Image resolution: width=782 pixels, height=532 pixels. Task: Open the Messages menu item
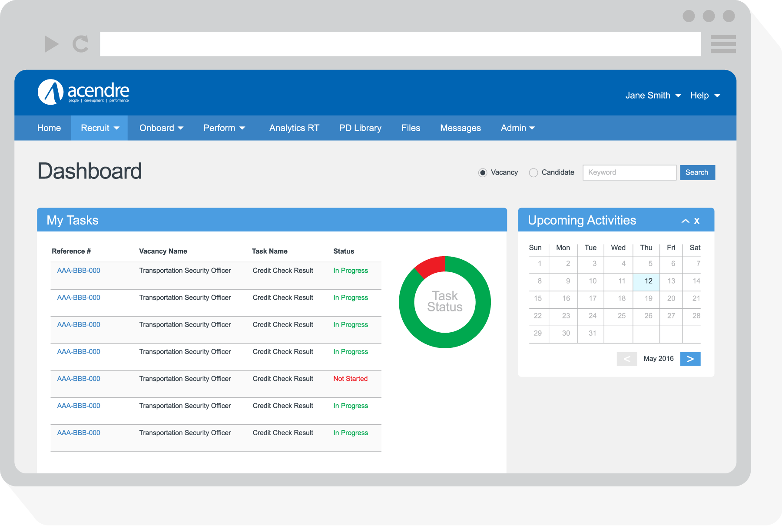click(x=461, y=128)
